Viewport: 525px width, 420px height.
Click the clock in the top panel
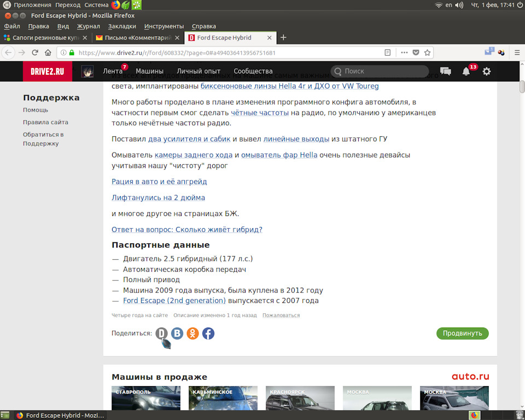pos(493,5)
